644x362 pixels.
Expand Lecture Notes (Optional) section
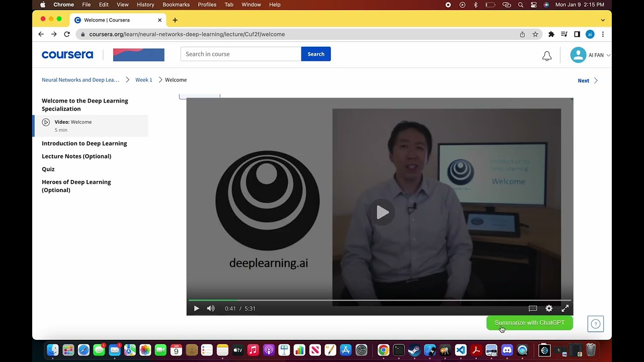point(76,156)
